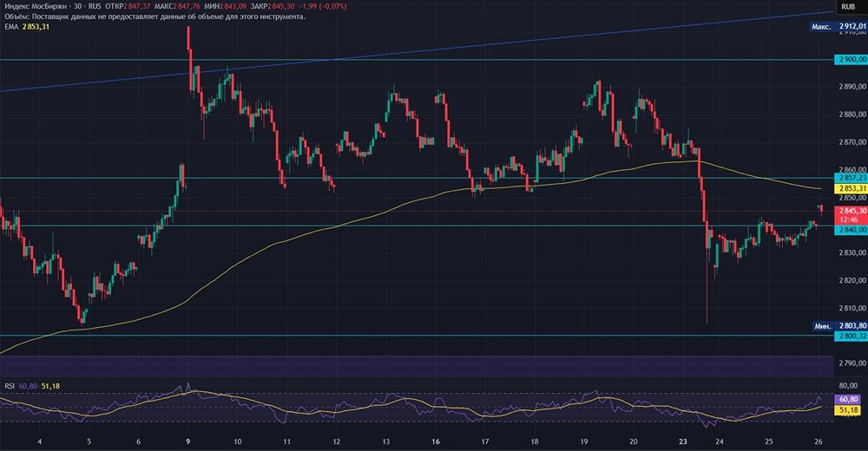Click date label 9 on time axis
The width and height of the screenshot is (868, 451).
pos(187,441)
